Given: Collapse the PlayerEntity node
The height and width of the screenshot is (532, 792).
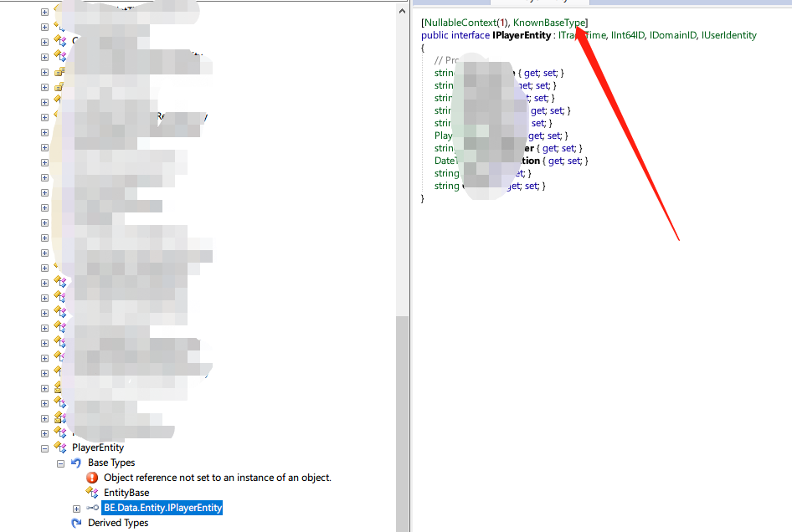Looking at the screenshot, I should (44, 448).
